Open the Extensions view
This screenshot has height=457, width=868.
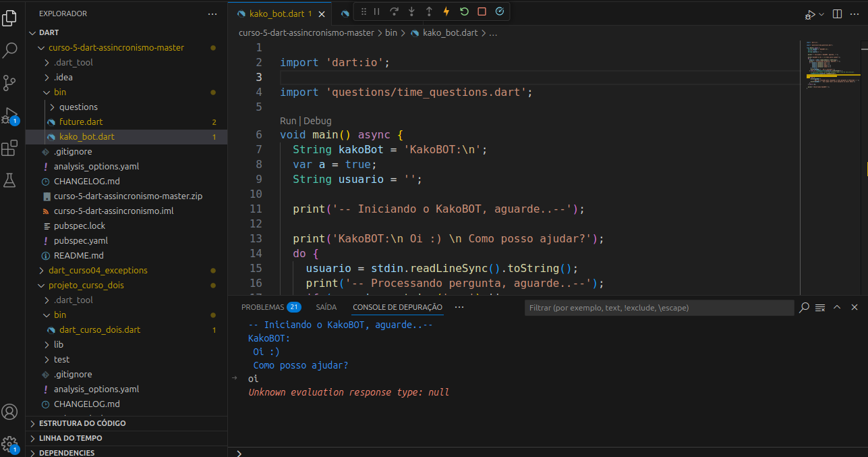[9, 148]
